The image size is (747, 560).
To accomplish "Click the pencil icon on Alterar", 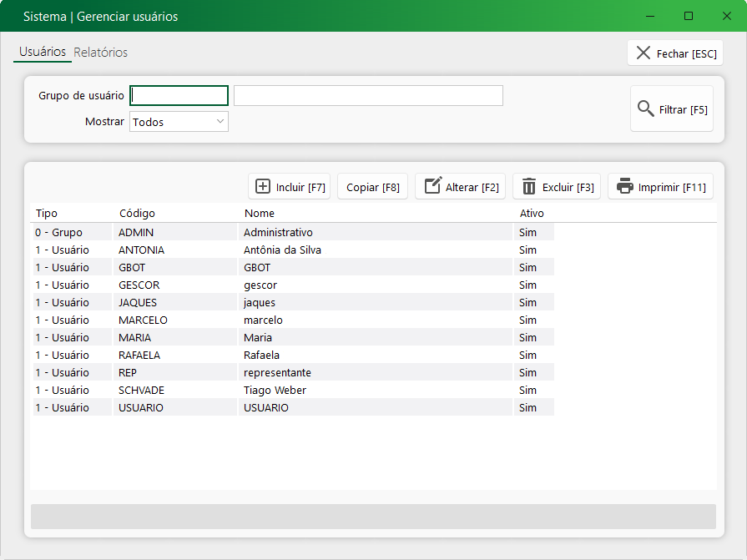I will coord(432,186).
